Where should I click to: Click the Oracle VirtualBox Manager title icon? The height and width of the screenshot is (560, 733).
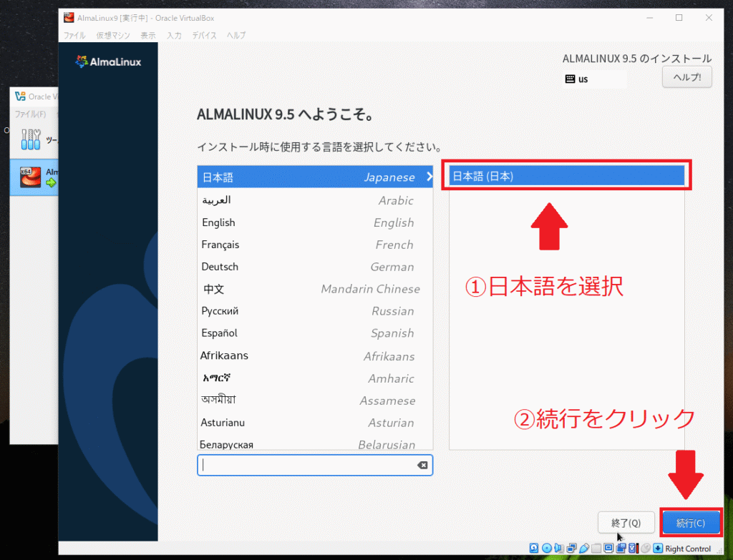20,97
